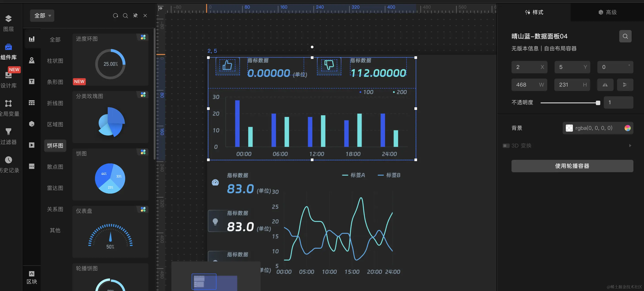Screen dimensions: 644x291
Task: Click the 不透明度 opacity slider handle
Action: (598, 103)
